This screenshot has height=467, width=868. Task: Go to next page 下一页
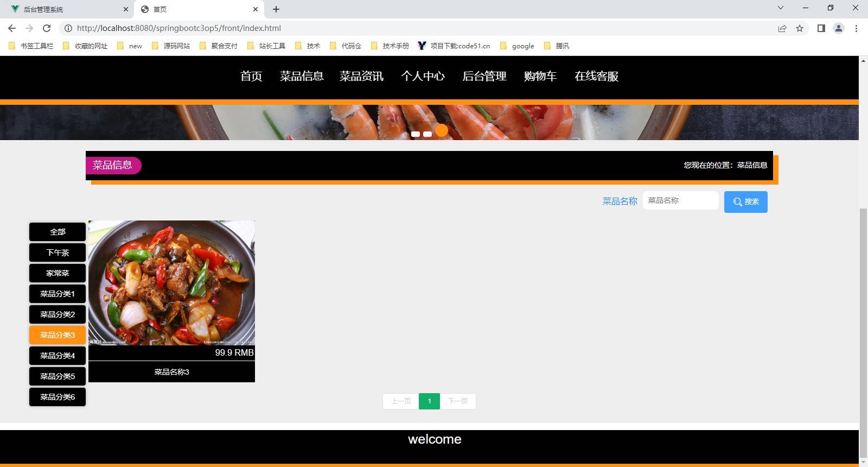click(x=458, y=401)
